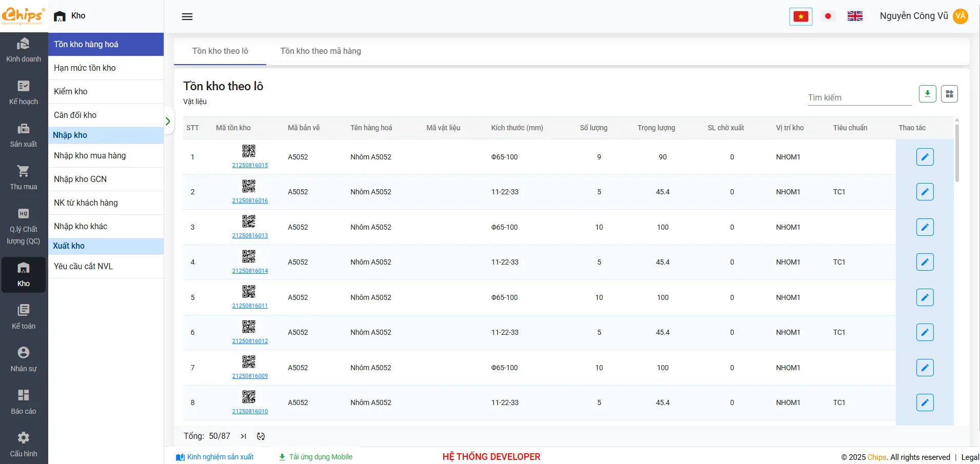This screenshot has width=980, height=464.
Task: Switch to Tồn kho theo lô tab
Action: 220,51
